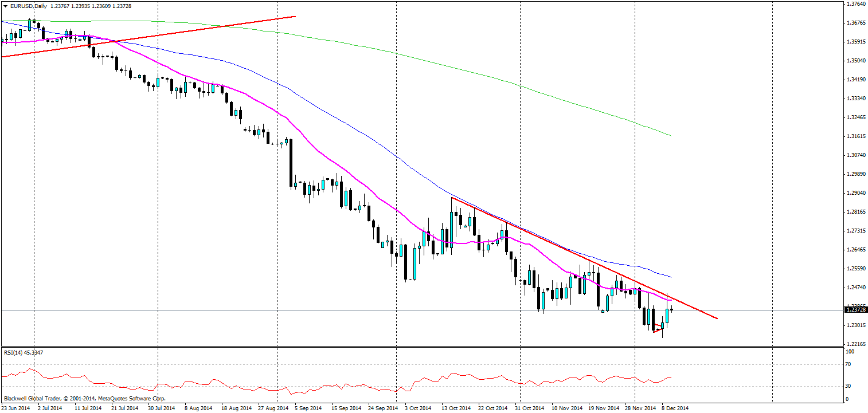Screen dimensions: 868x413
Task: Click the 23 Jun 2014 date label
Action: 16,408
